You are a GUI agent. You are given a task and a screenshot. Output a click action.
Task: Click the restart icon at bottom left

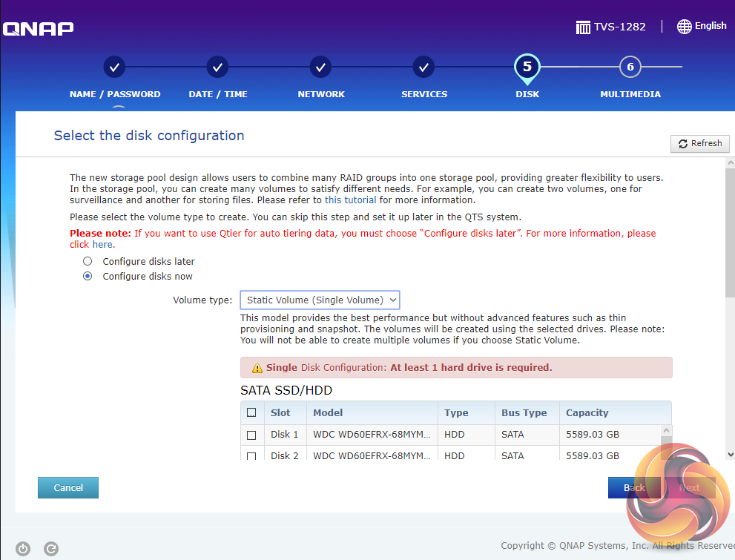click(x=51, y=548)
